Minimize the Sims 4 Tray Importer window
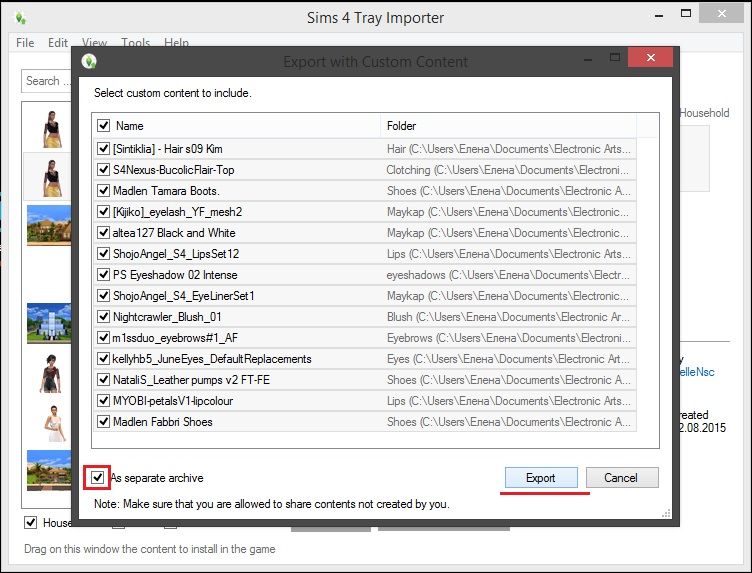This screenshot has width=752, height=573. point(659,15)
